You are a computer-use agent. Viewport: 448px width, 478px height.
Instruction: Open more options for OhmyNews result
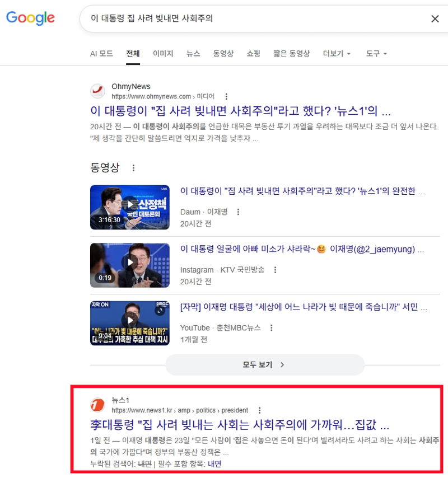coord(226,97)
